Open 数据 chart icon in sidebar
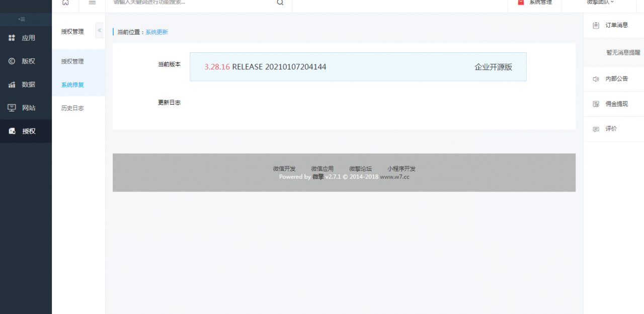644x314 pixels. [x=12, y=84]
